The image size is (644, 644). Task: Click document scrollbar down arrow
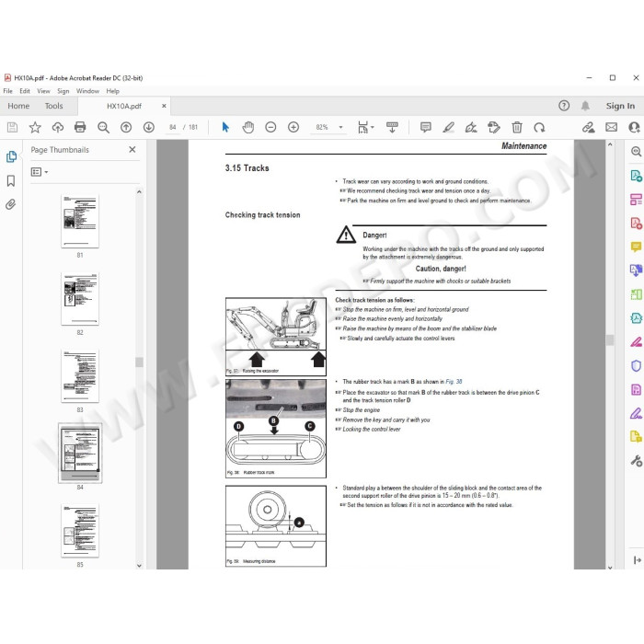pyautogui.click(x=610, y=568)
